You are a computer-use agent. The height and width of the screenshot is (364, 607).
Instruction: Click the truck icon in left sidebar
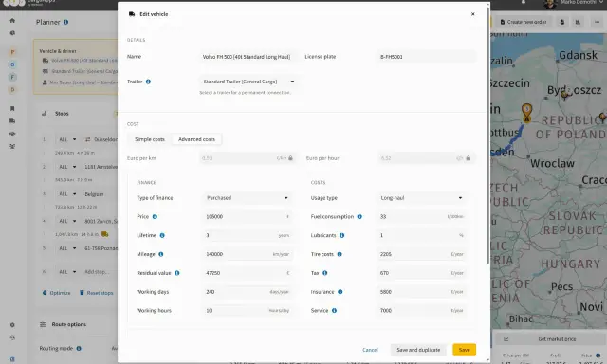(12, 121)
